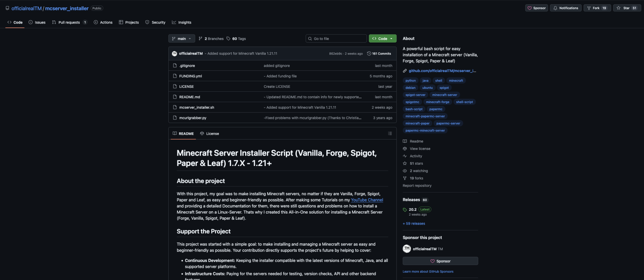
Task: Open the FUNDING.yml file
Action: (191, 76)
